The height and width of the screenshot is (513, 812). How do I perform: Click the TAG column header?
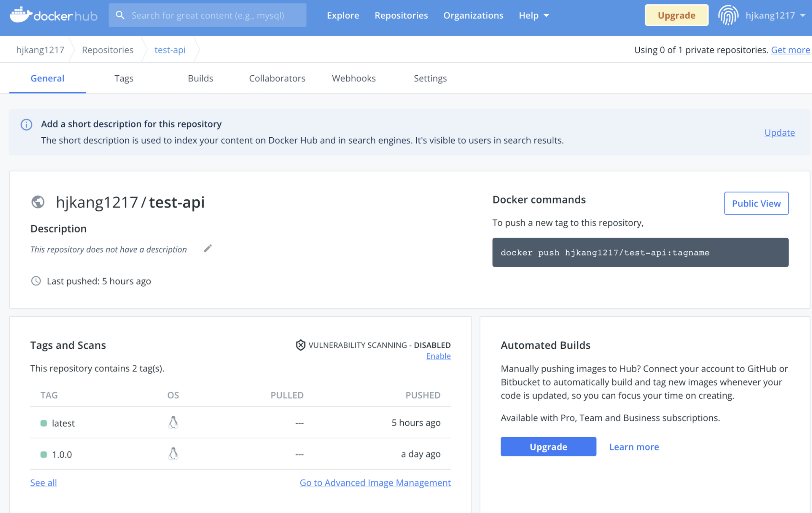49,395
